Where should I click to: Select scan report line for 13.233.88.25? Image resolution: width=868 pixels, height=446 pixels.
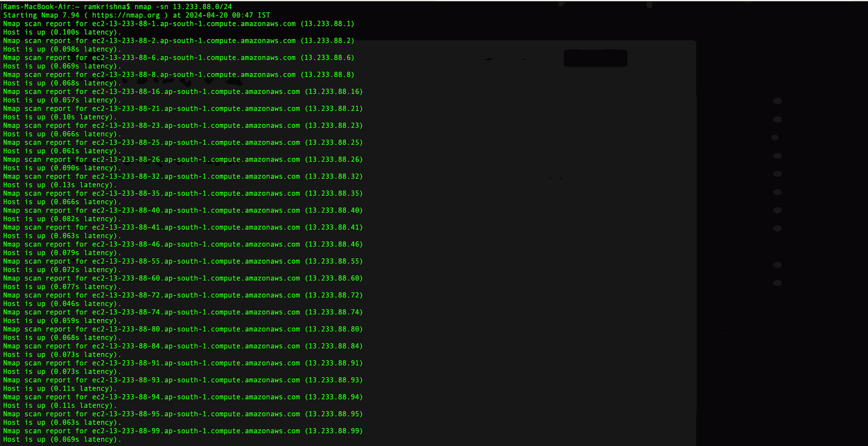[x=183, y=142]
